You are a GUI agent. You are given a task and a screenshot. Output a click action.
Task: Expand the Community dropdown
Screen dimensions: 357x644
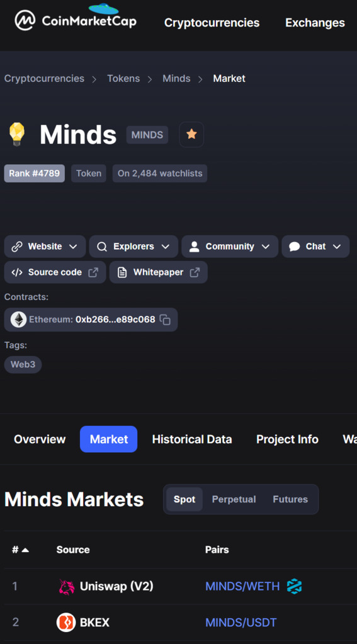(230, 247)
